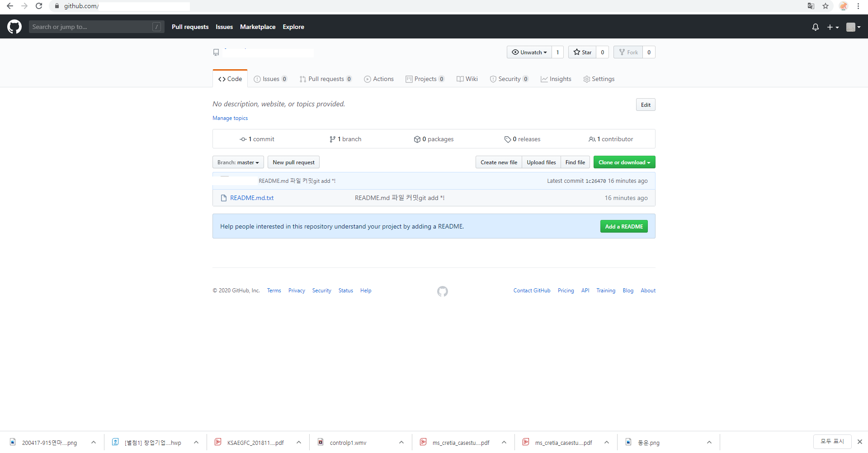The height and width of the screenshot is (453, 868).
Task: Click the README.md.txt file icon
Action: pos(223,198)
